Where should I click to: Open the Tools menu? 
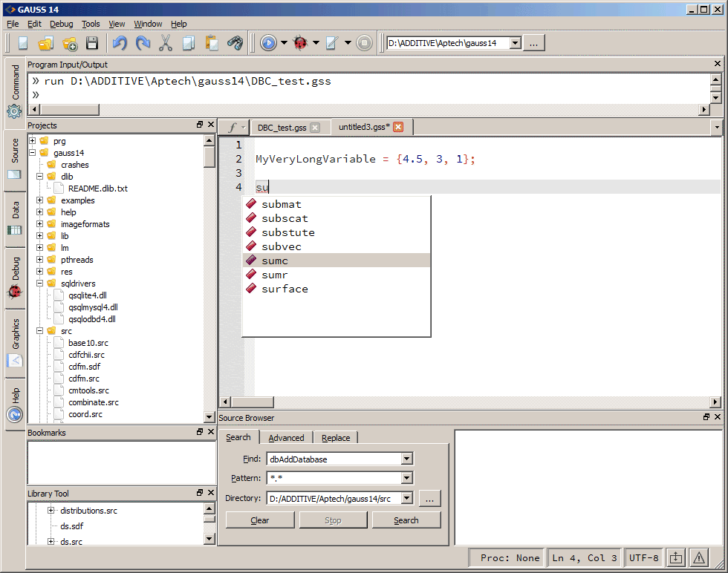tap(91, 24)
